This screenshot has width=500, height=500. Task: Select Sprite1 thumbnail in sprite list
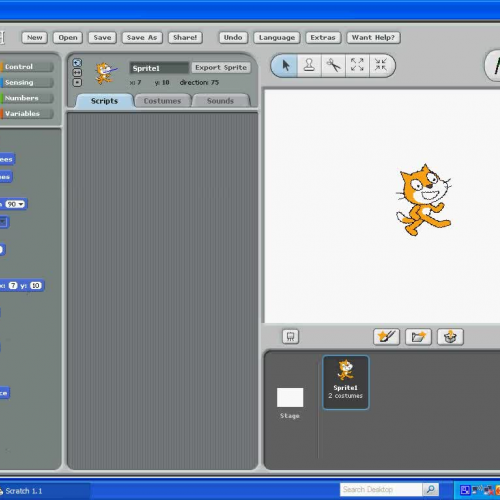click(346, 382)
